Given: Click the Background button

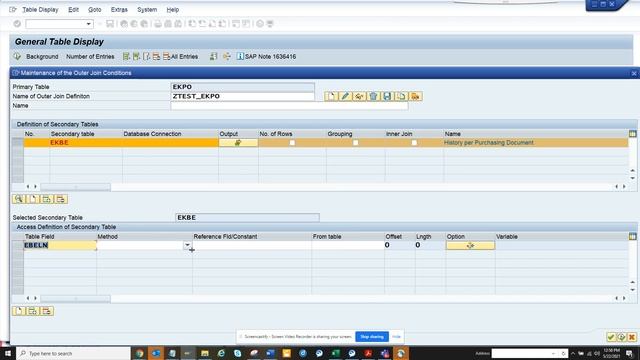Looking at the screenshot, I should coord(42,57).
